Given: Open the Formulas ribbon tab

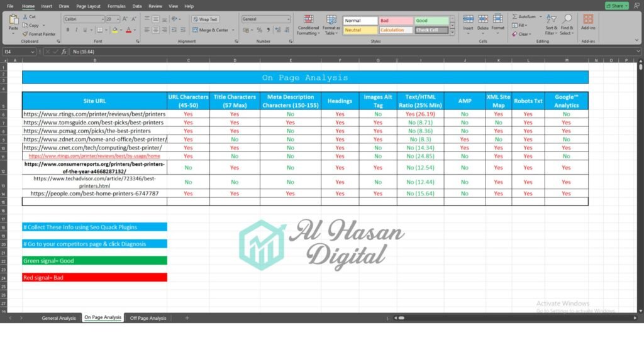Looking at the screenshot, I should pos(116,6).
